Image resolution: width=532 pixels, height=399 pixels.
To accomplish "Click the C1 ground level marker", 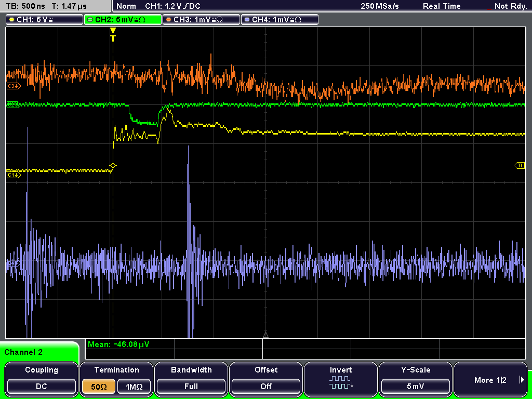I will click(14, 175).
